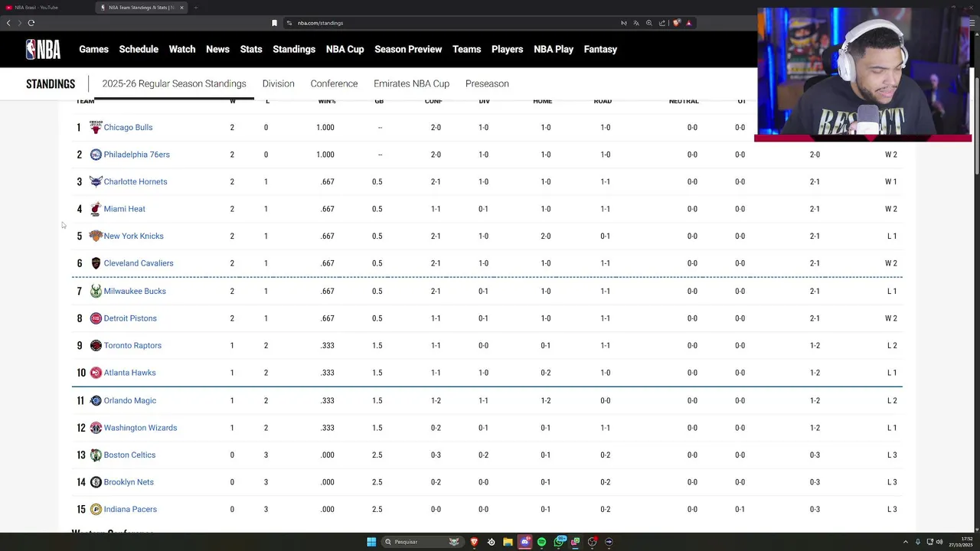Open the Detroit Pistons team logo
The height and width of the screenshot is (551, 980).
pos(96,318)
